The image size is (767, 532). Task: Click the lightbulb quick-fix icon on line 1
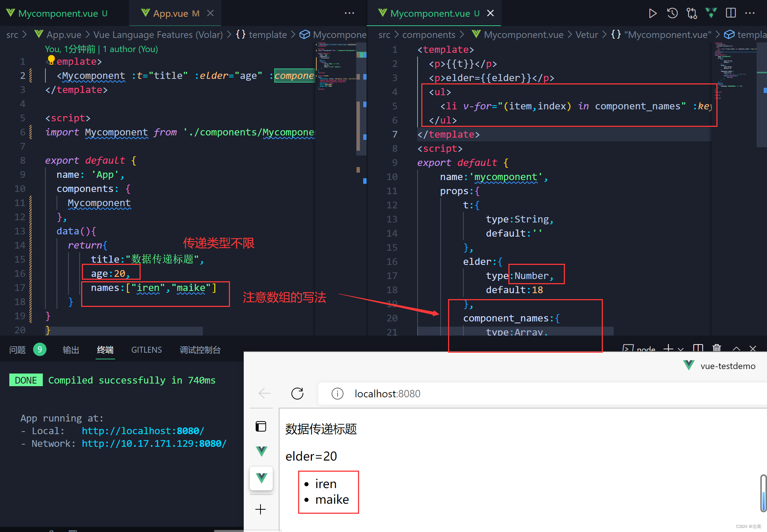click(51, 60)
